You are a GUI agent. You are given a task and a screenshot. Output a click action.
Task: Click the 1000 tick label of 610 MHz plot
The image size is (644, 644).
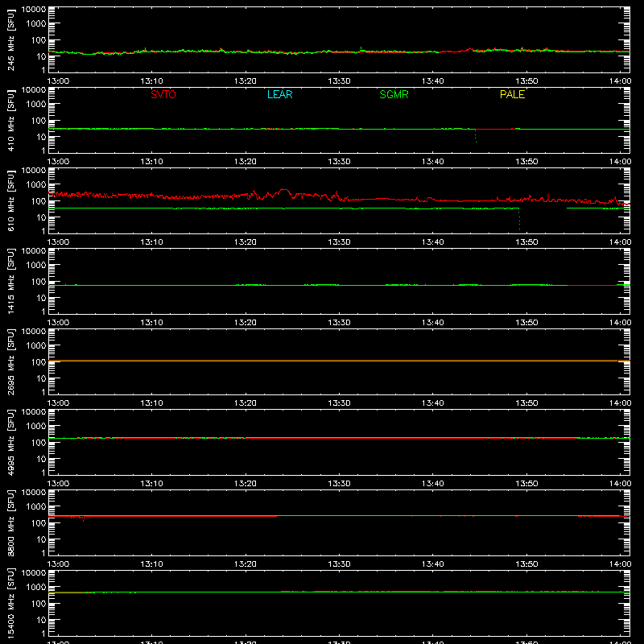pyautogui.click(x=36, y=185)
